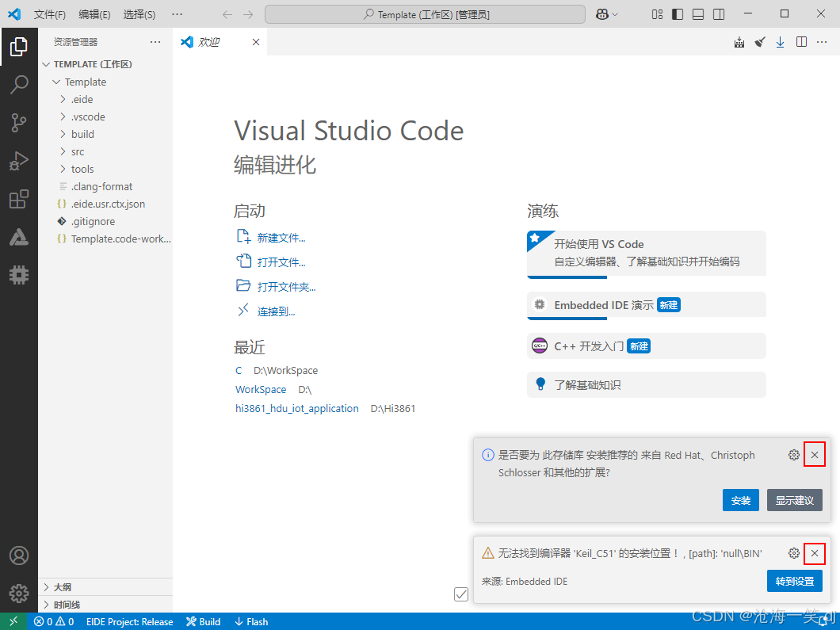
Task: Toggle the checkbox on the welcome page
Action: coord(460,594)
